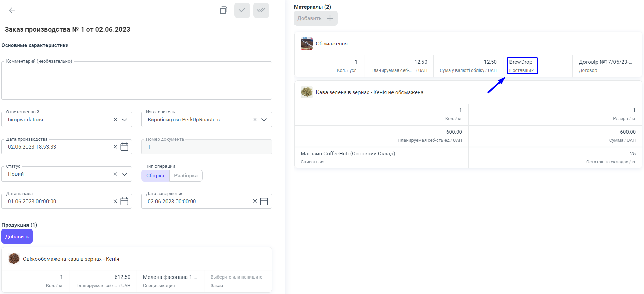
Task: Switch operation type to Разборка
Action: (x=186, y=176)
